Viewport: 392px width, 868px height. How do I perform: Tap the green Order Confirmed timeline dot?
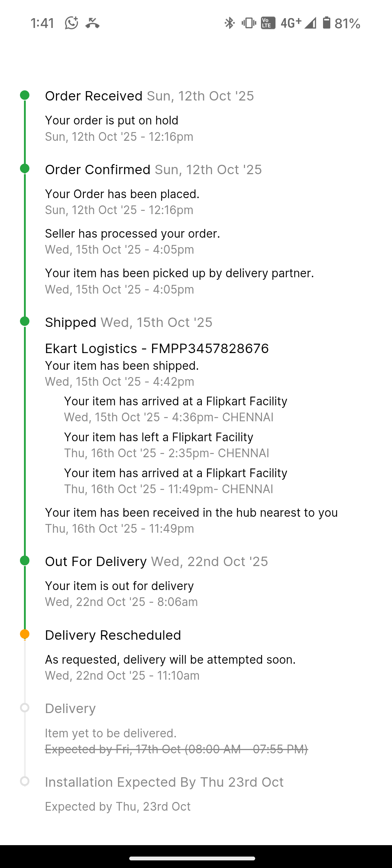tap(25, 169)
